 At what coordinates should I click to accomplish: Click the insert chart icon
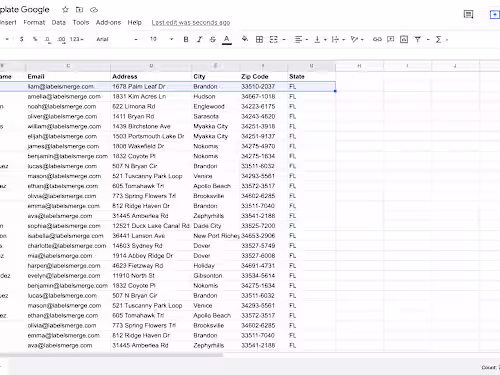tap(404, 39)
